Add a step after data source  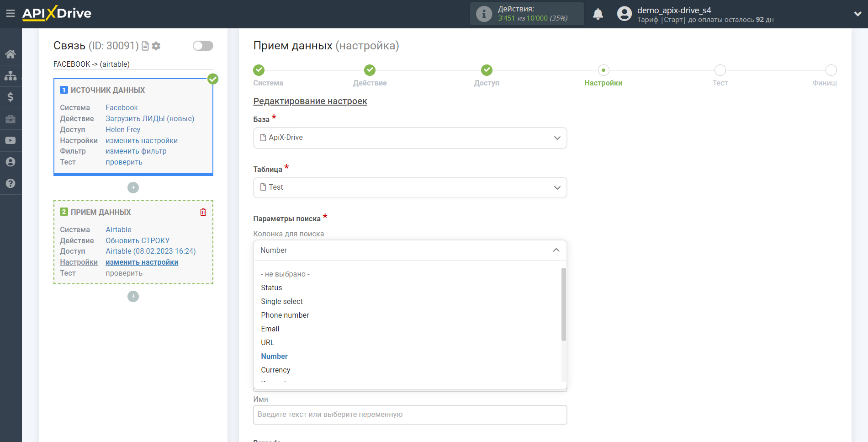click(x=133, y=187)
